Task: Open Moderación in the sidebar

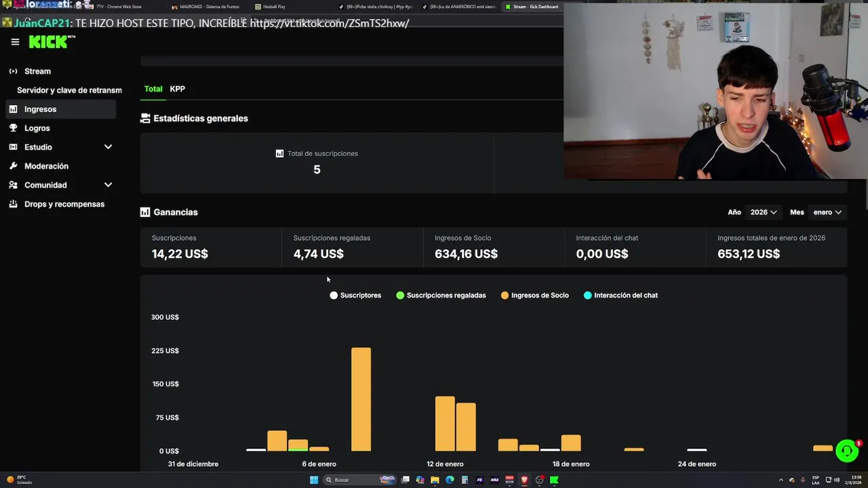Action: 60,166
